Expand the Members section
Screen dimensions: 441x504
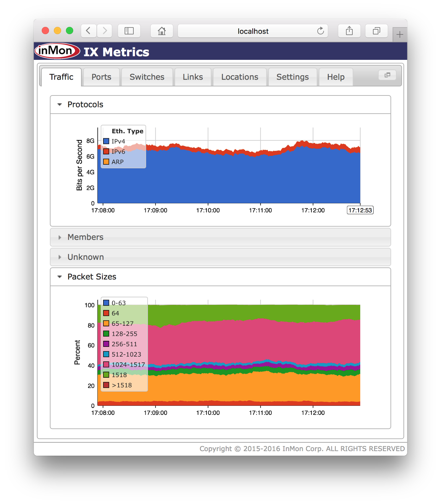point(60,237)
